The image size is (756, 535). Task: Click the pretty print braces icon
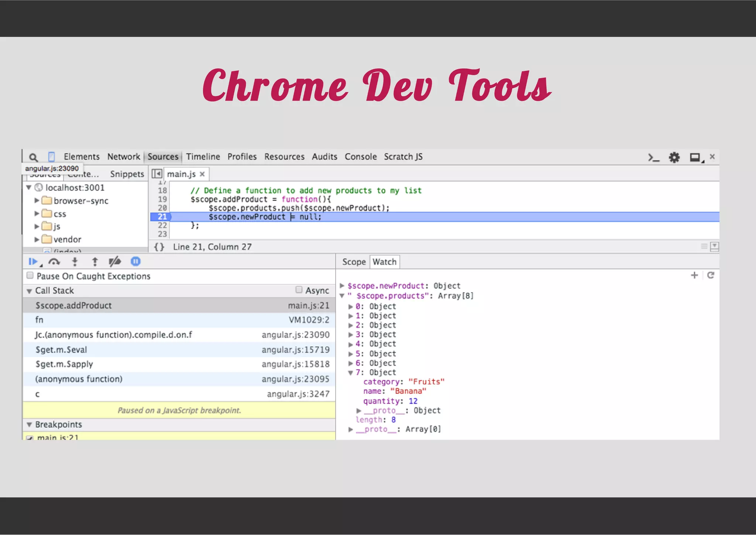[159, 247]
